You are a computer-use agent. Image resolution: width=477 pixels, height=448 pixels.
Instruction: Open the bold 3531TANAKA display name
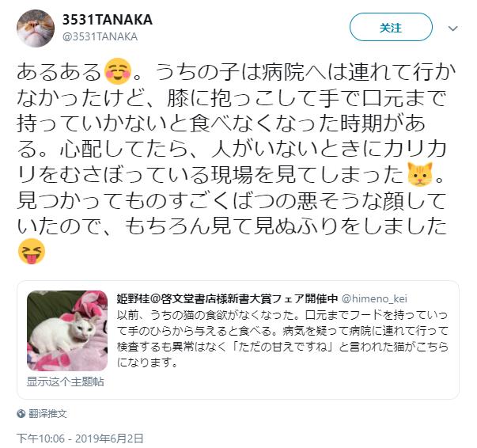(x=107, y=20)
